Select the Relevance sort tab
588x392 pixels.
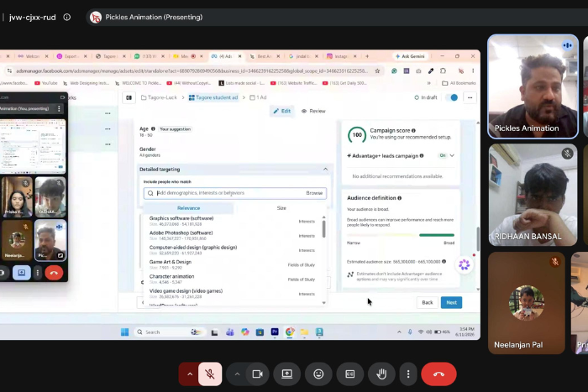tap(189, 208)
